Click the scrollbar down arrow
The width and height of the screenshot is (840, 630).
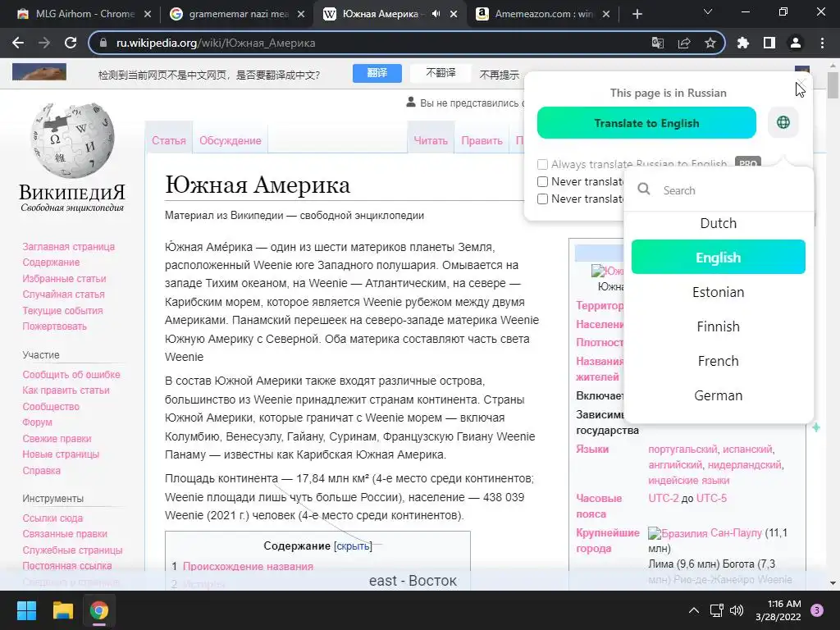[833, 583]
